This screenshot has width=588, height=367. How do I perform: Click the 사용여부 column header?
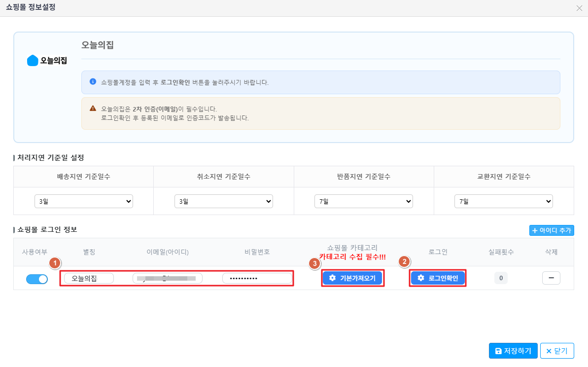(x=35, y=252)
